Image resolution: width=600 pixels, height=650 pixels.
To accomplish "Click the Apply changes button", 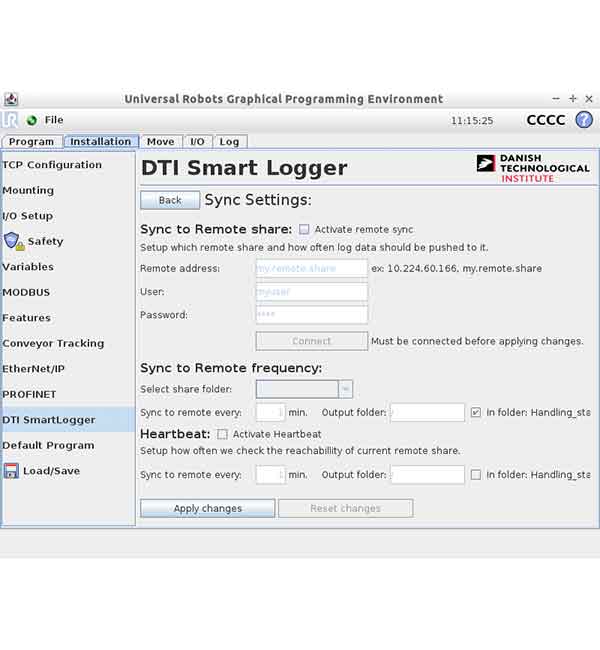I will 208,508.
